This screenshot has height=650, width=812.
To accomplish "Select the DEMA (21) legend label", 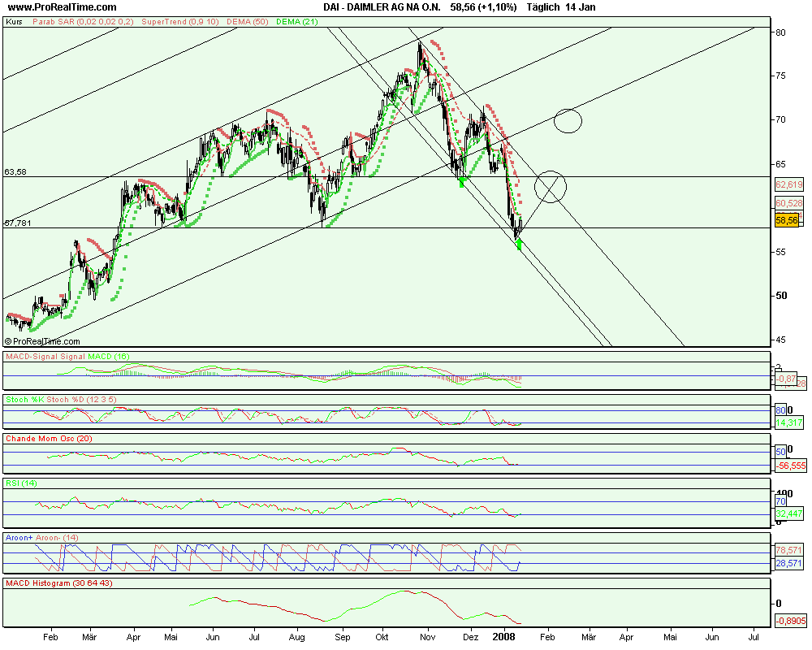I will [296, 22].
